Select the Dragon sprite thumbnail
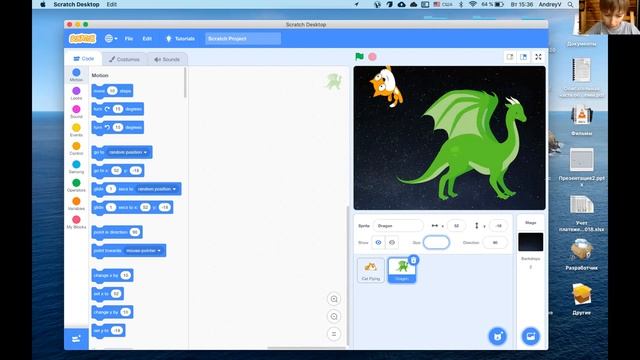640x360 pixels. point(402,270)
